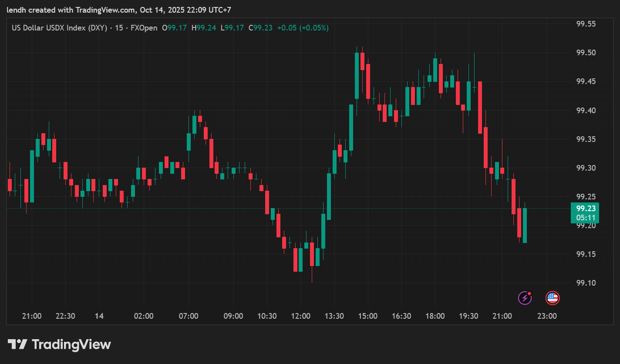Click the C99.23 close value in the legend
620x364 pixels.
260,28
